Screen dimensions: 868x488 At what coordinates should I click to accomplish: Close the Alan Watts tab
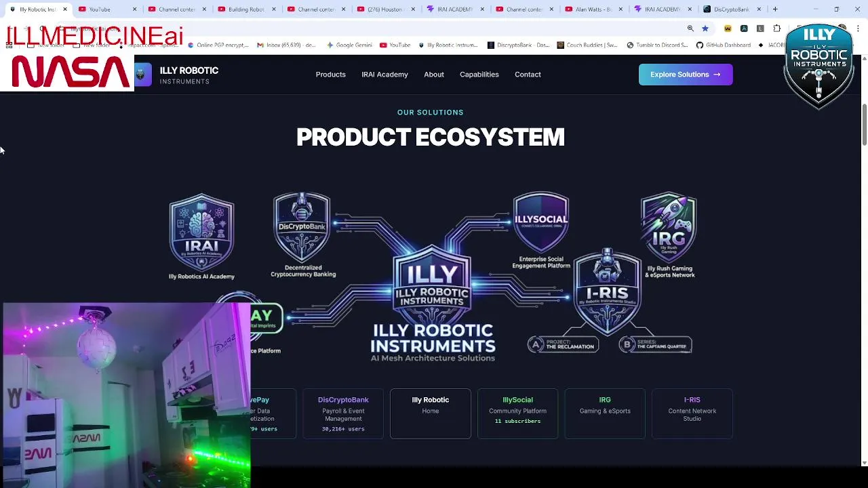click(x=620, y=9)
